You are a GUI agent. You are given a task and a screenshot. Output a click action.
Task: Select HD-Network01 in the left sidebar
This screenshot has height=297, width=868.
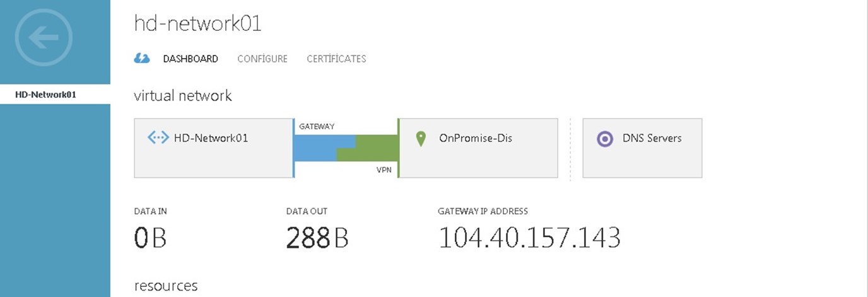[x=46, y=95]
